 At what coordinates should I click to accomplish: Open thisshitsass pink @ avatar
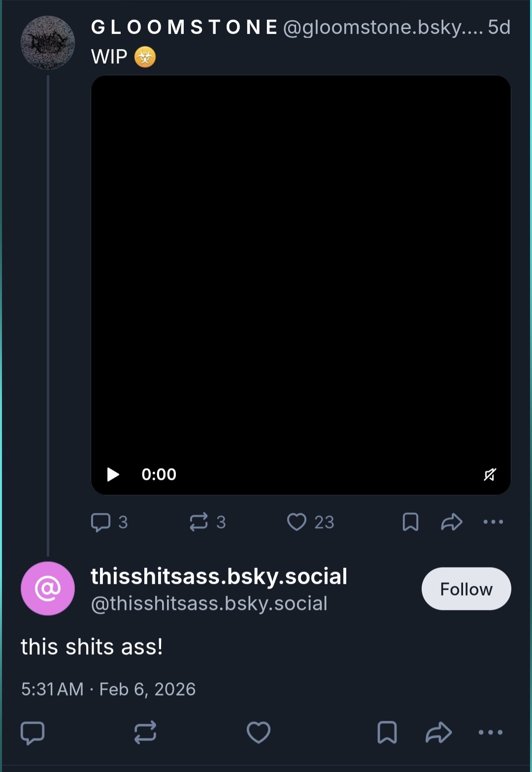[x=48, y=588]
